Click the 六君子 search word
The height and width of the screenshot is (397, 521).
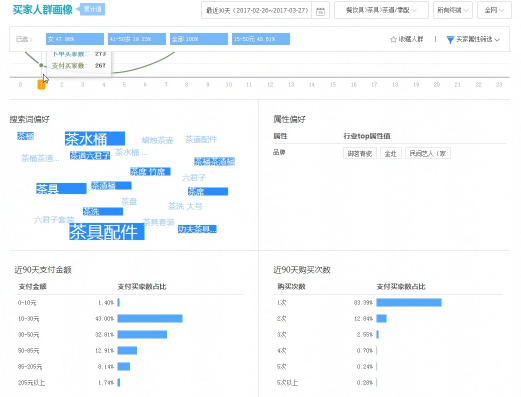[194, 178]
